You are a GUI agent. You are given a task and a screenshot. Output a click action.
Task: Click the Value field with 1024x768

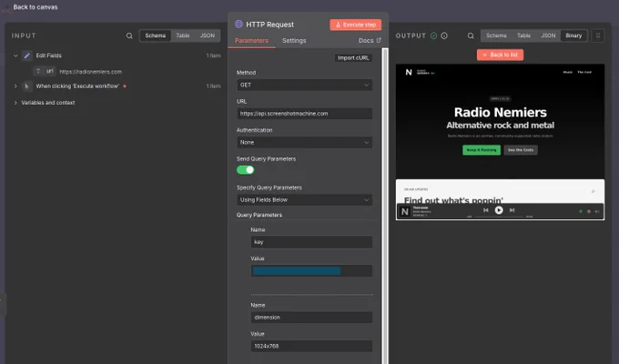(311, 346)
